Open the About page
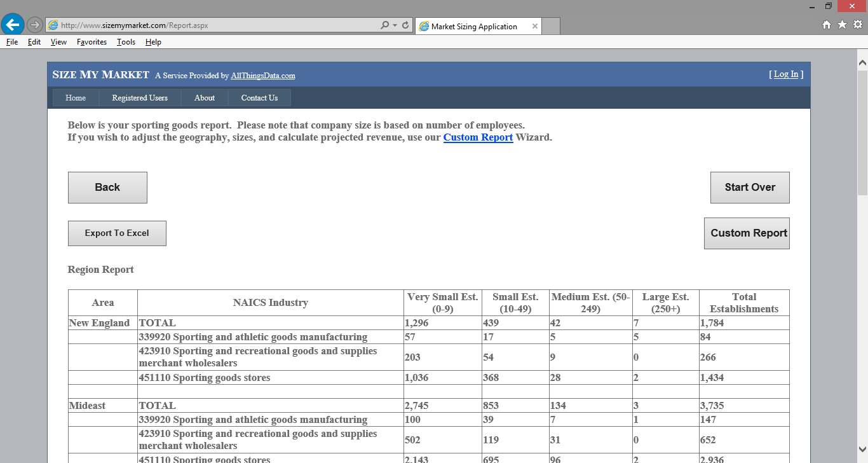This screenshot has width=868, height=463. click(205, 98)
